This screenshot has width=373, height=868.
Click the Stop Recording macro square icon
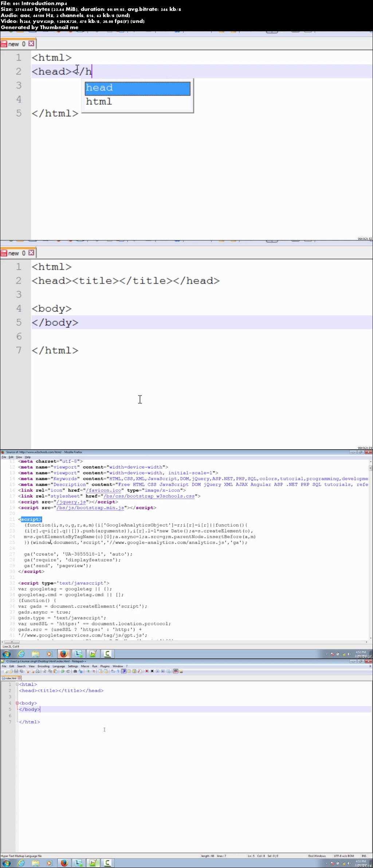pyautogui.click(x=152, y=671)
